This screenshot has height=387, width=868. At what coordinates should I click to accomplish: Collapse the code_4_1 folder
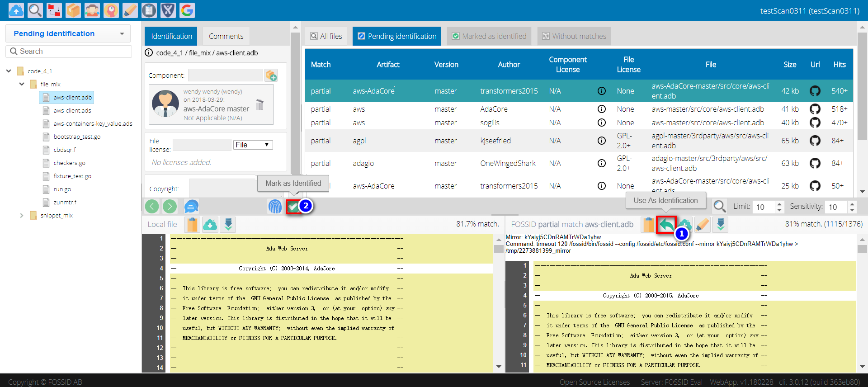coord(9,71)
